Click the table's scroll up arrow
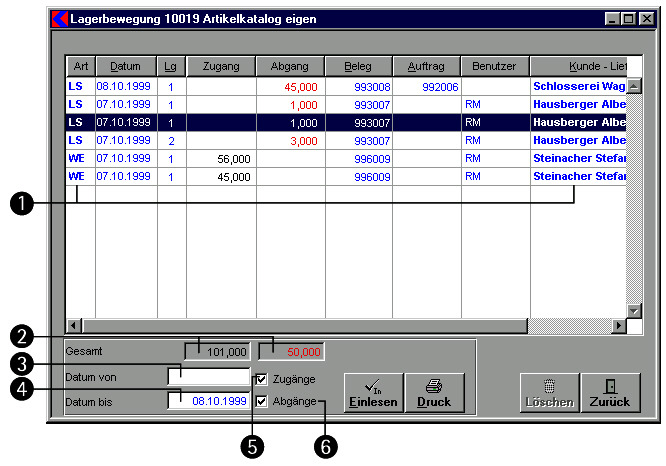Screen dimensions: 666x466 (634, 86)
